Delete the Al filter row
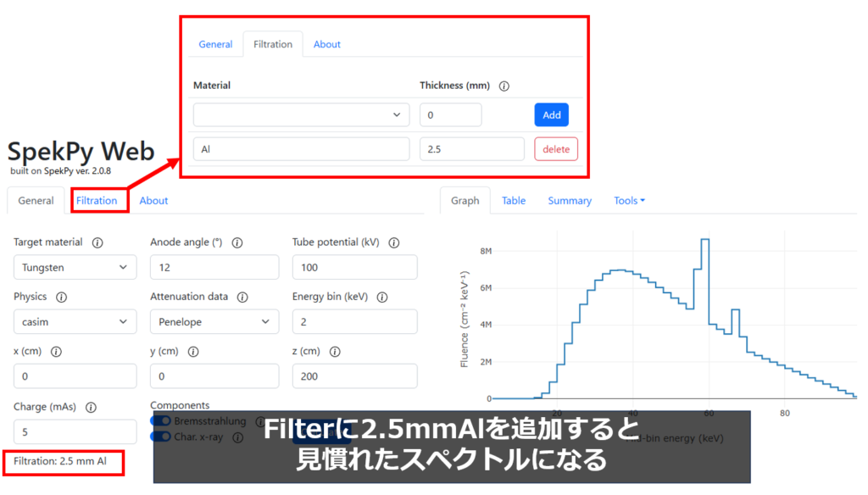The image size is (868, 495). (x=556, y=149)
